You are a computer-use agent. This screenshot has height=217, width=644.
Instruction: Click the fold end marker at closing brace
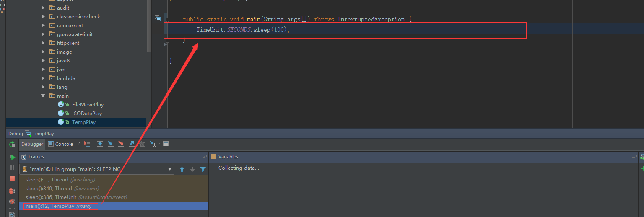click(x=167, y=41)
